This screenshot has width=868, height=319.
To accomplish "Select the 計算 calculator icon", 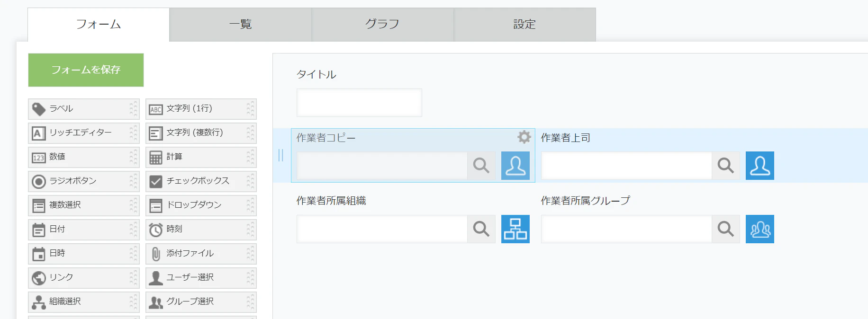I will 156,158.
